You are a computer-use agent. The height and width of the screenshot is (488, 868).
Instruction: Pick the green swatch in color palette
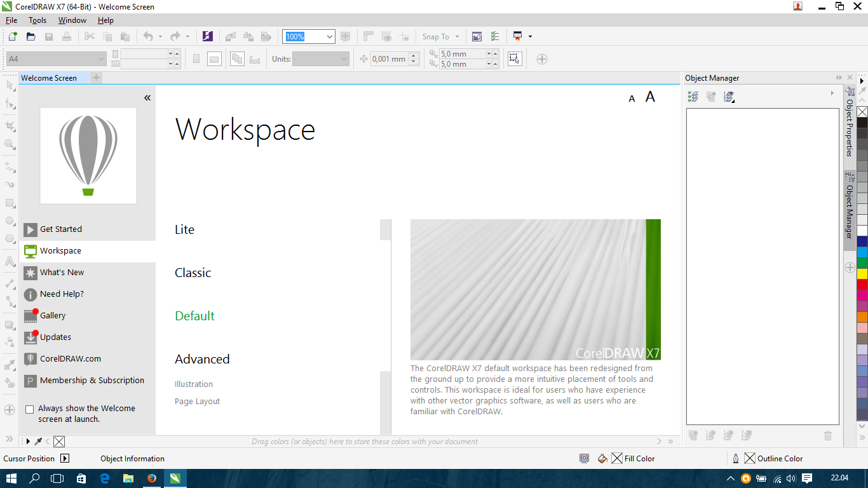pos(862,263)
